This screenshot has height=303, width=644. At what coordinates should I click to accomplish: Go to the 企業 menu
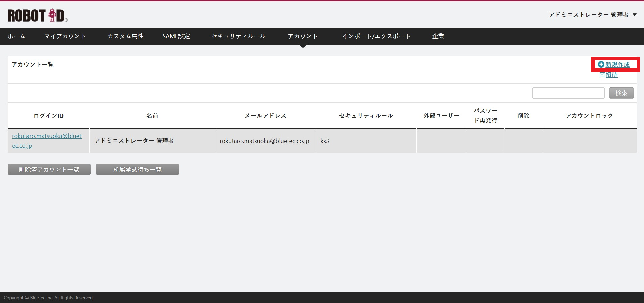[x=438, y=36]
